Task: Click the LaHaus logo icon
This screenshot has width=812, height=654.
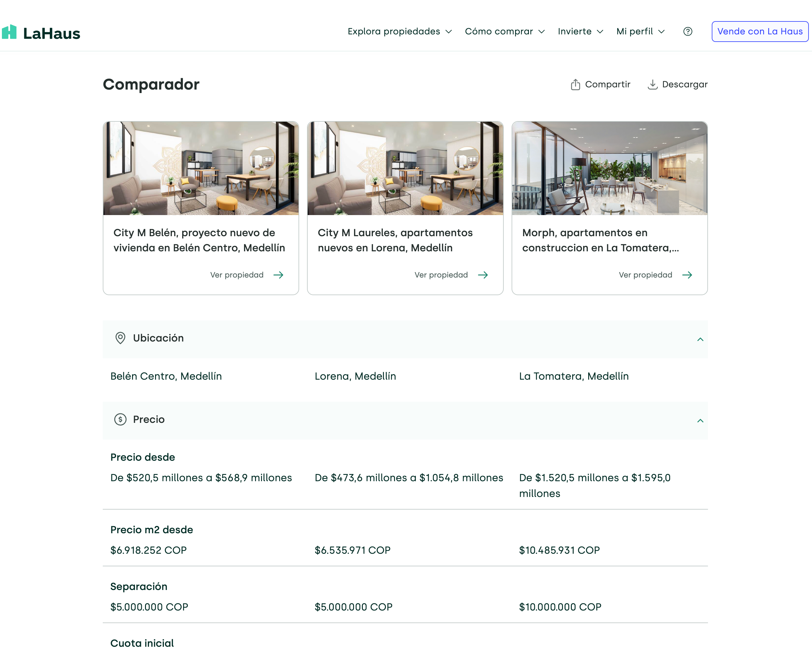Action: [9, 32]
